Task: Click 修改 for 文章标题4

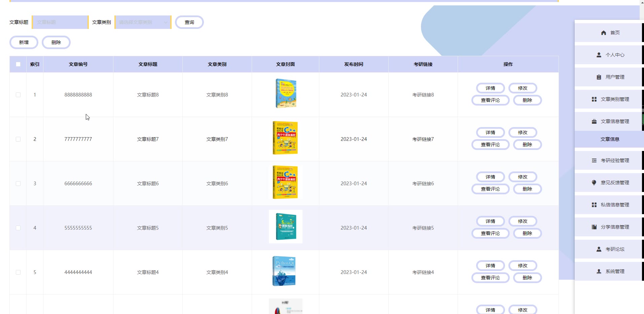Action: click(523, 266)
